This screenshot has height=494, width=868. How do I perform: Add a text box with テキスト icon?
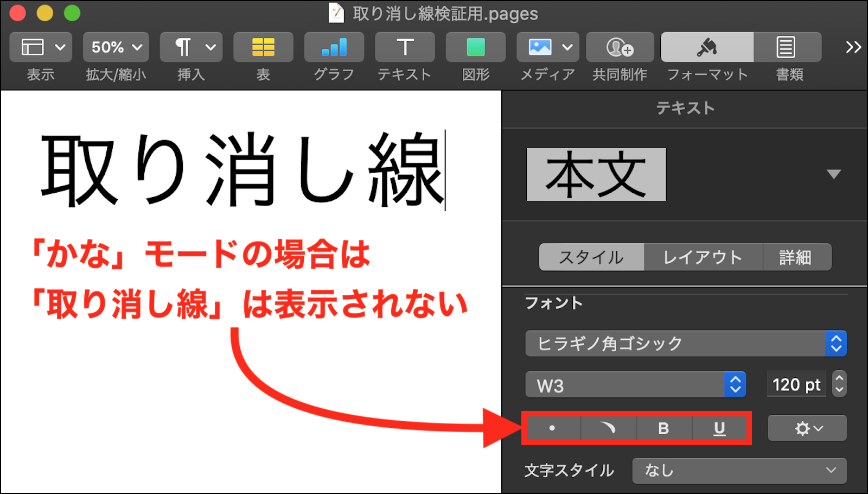pyautogui.click(x=405, y=47)
